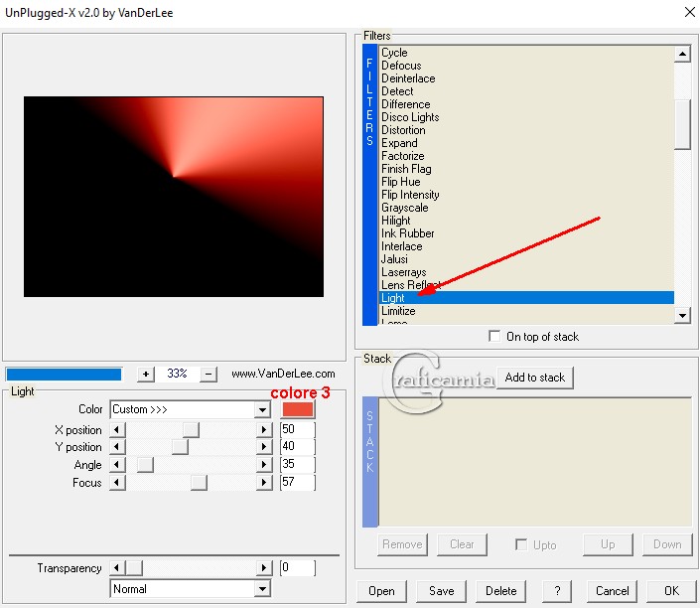Click the Transparency value field

click(x=297, y=568)
